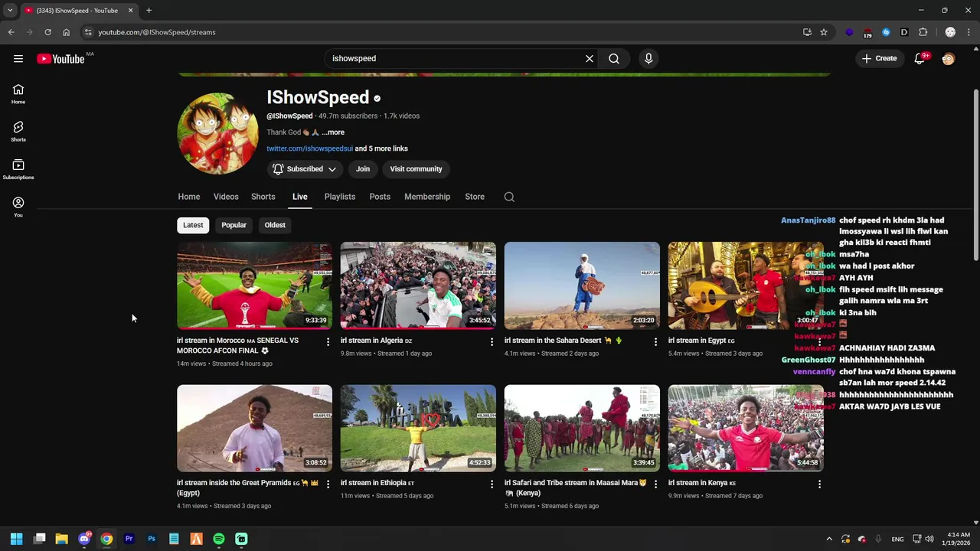The width and height of the screenshot is (980, 551).
Task: Clear the search box with the X
Action: pyautogui.click(x=590, y=58)
